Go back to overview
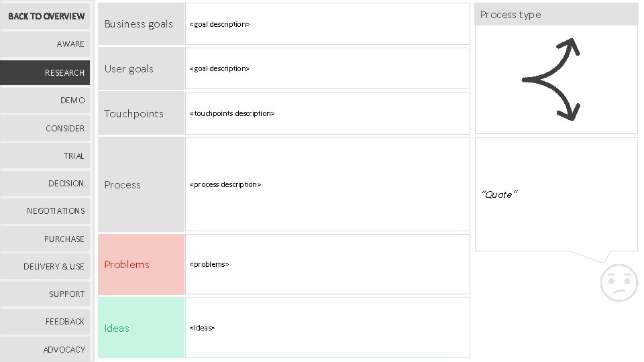Image resolution: width=644 pixels, height=362 pixels. coord(46,16)
